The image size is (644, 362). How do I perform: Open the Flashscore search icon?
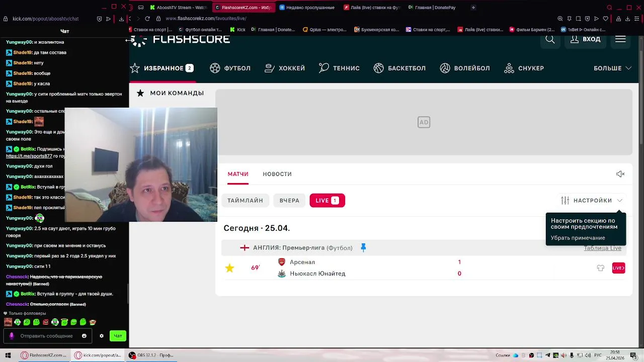point(550,39)
